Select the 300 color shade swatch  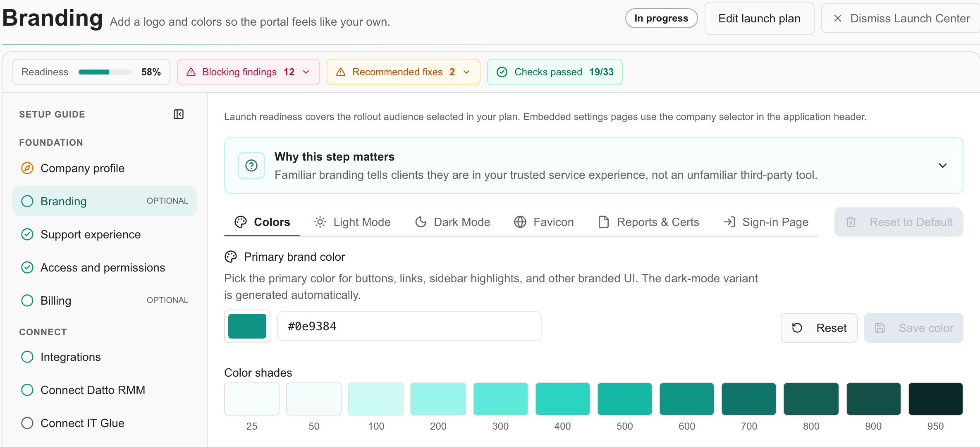[501, 399]
